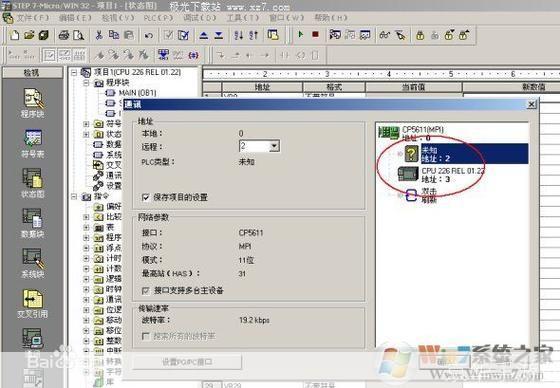Toggle 保存项目的设置 checkbox
This screenshot has height=388, width=560.
(146, 197)
